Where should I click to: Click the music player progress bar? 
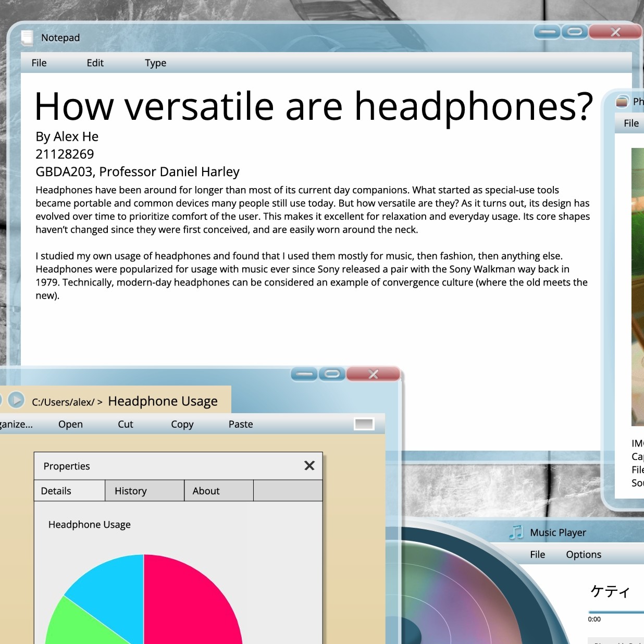coord(616,612)
